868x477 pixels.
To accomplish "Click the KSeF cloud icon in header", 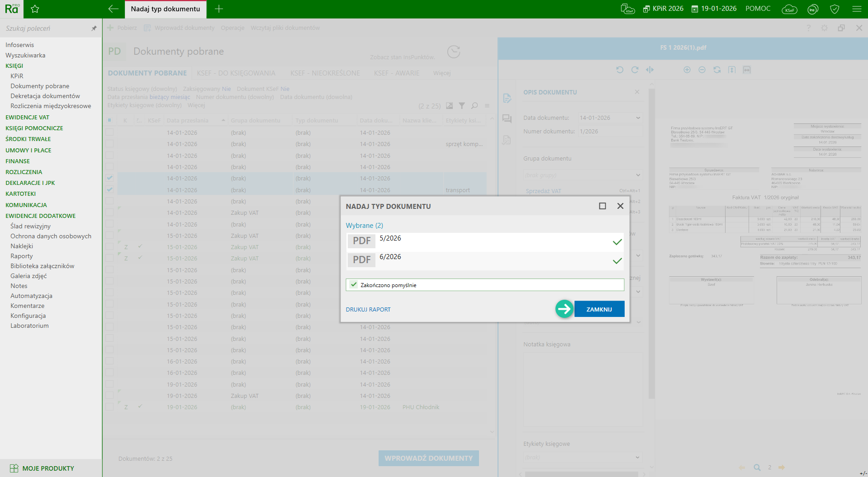I will click(789, 9).
